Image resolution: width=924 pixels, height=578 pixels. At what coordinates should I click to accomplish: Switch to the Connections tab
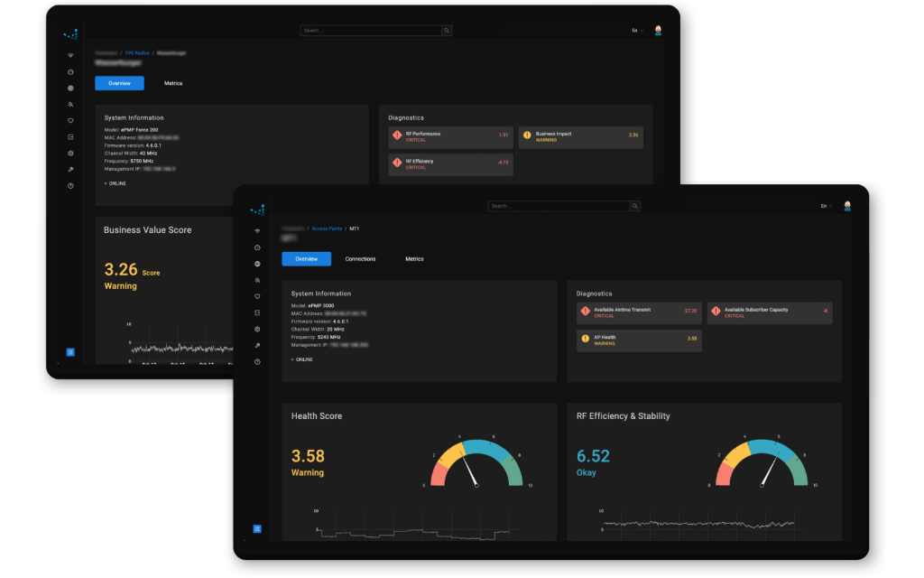(360, 259)
